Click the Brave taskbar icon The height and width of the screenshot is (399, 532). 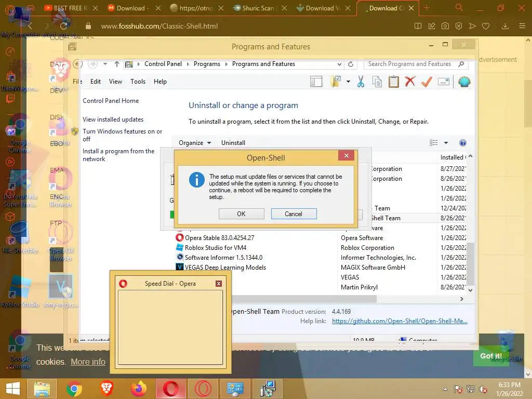(x=107, y=389)
